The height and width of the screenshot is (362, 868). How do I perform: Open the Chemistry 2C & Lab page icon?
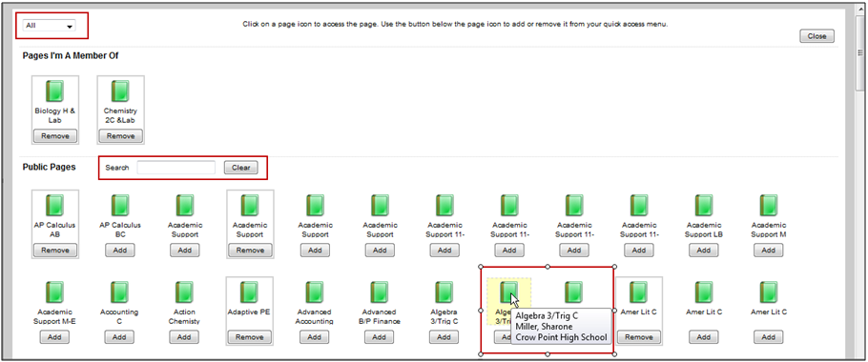coord(120,91)
